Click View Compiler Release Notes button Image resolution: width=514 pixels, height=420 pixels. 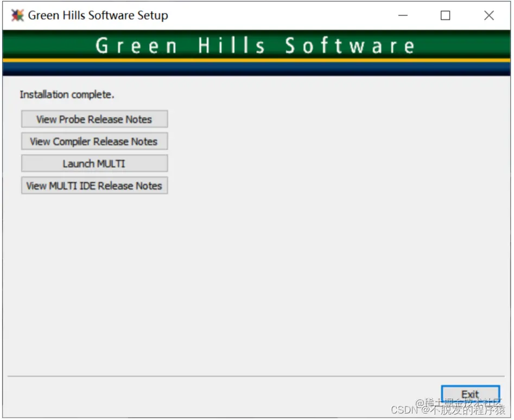pos(94,141)
